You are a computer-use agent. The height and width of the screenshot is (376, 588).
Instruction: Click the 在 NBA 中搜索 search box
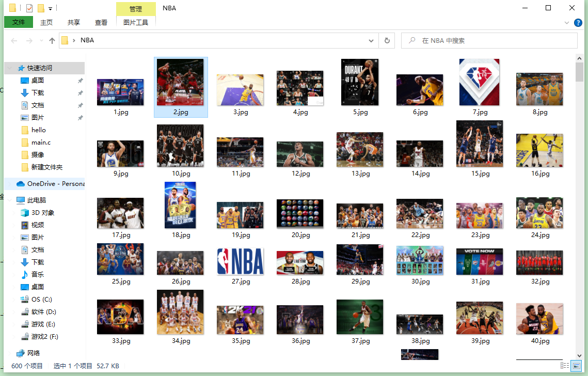489,40
